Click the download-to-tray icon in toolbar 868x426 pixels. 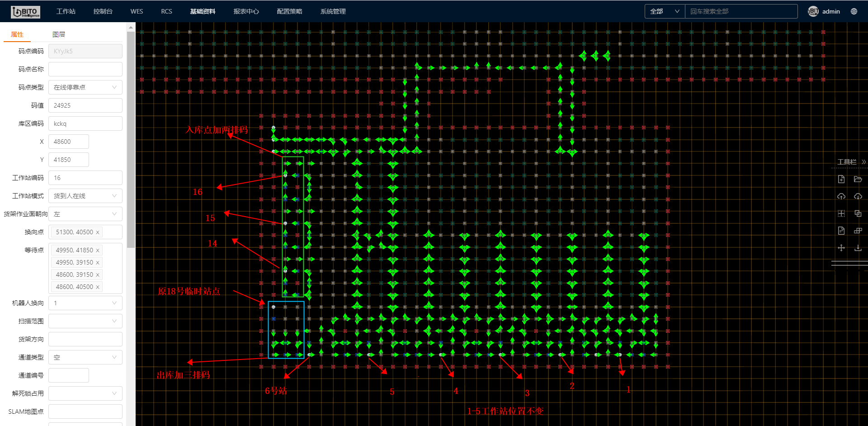tap(858, 248)
